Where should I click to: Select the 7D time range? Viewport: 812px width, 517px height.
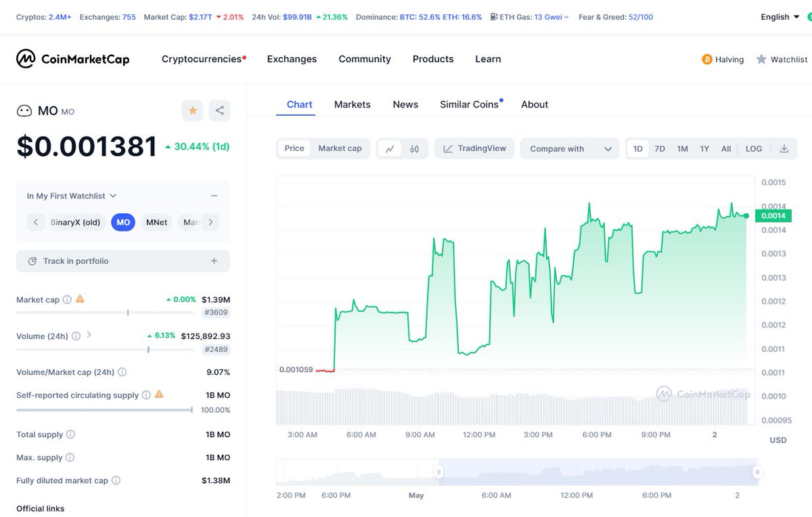[660, 149]
